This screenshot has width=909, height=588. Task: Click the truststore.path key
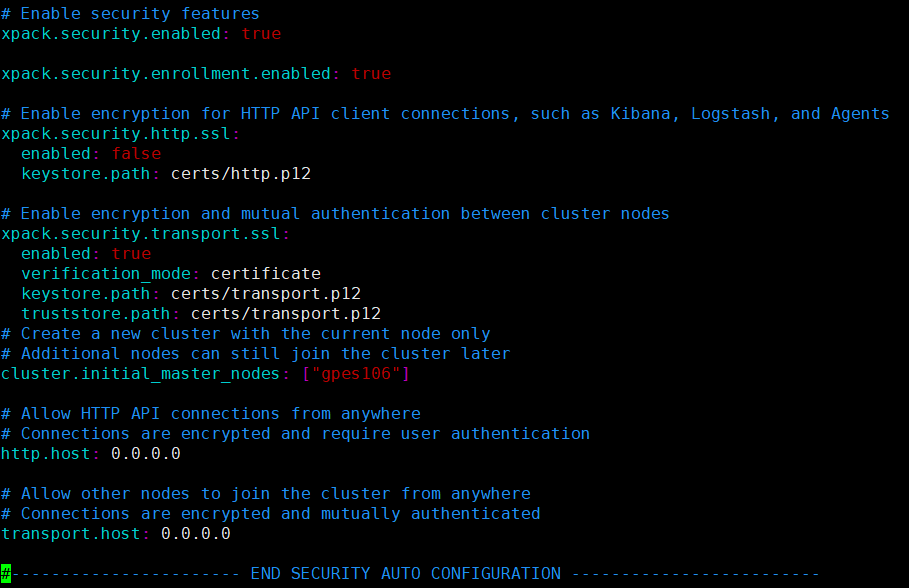pyautogui.click(x=96, y=314)
